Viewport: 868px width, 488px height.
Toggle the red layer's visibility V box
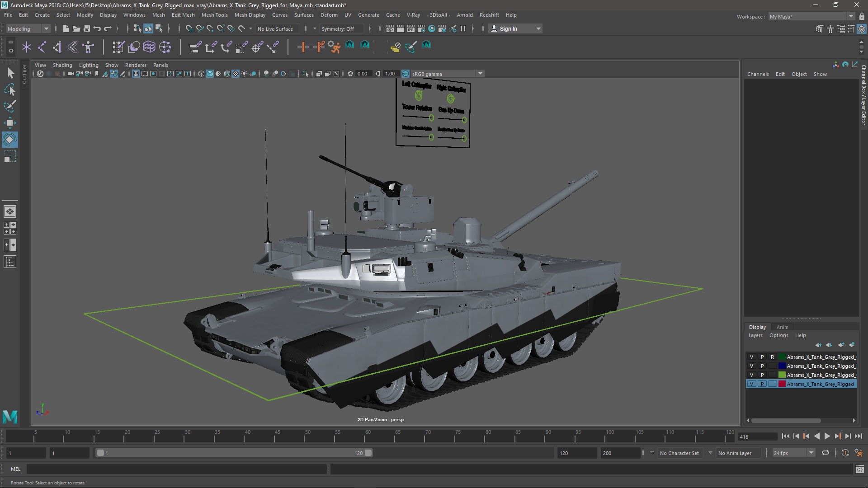click(751, 384)
